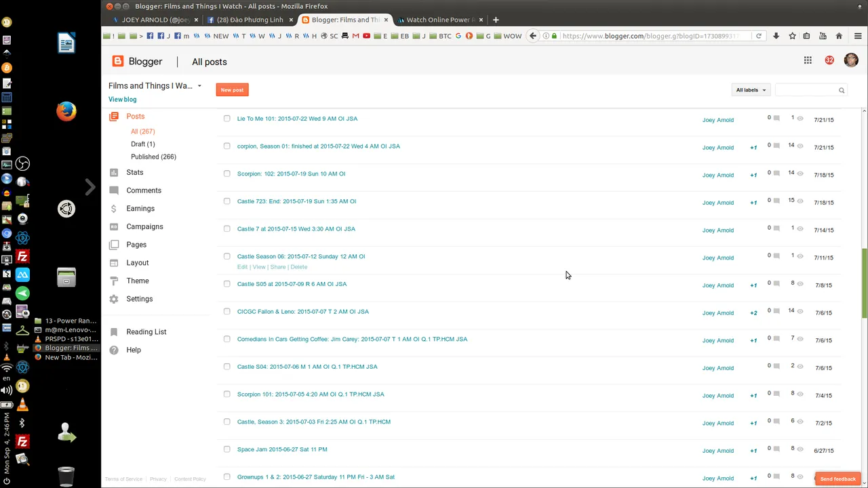Image resolution: width=868 pixels, height=488 pixels.
Task: Check the CICGC Fallon & Leno checkbox
Action: tap(227, 312)
